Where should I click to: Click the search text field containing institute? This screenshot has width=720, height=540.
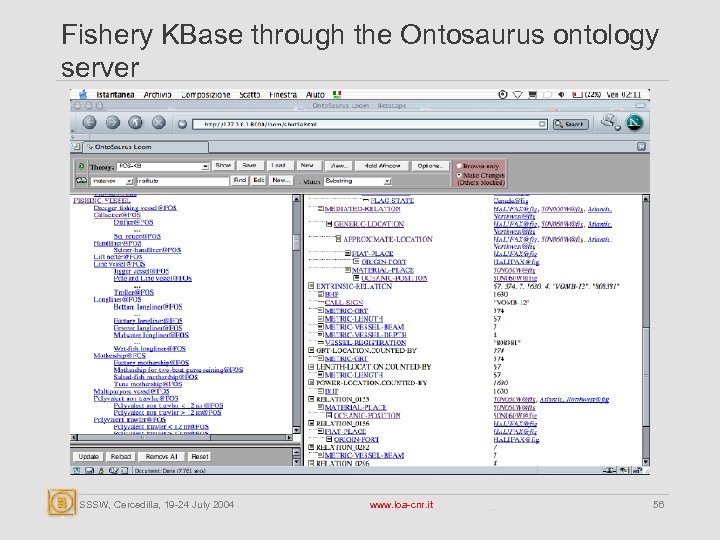[x=183, y=181]
